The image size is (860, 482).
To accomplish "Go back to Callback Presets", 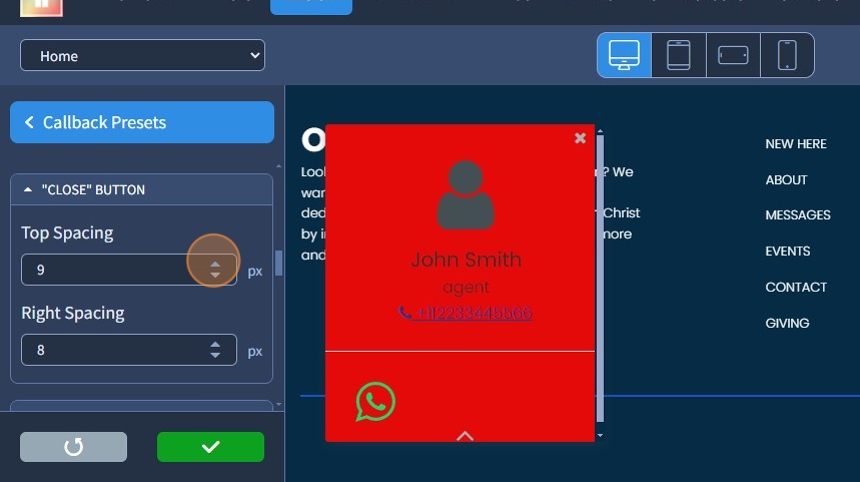I will pos(142,122).
